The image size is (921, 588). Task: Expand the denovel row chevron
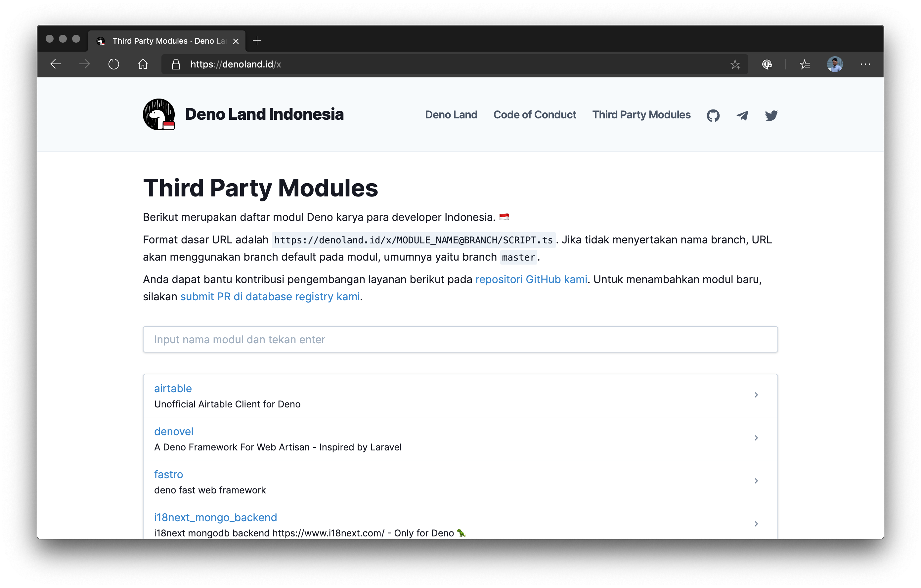(756, 438)
